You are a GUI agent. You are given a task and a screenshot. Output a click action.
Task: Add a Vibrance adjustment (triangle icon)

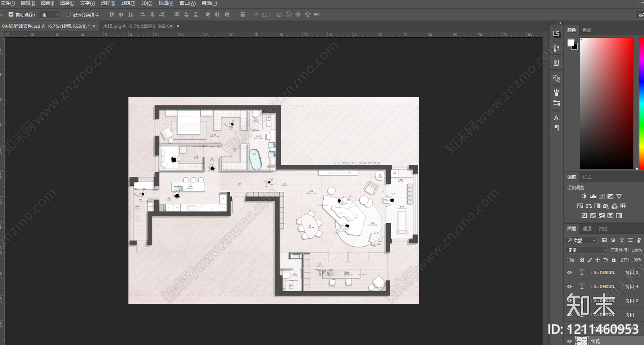[x=619, y=196]
